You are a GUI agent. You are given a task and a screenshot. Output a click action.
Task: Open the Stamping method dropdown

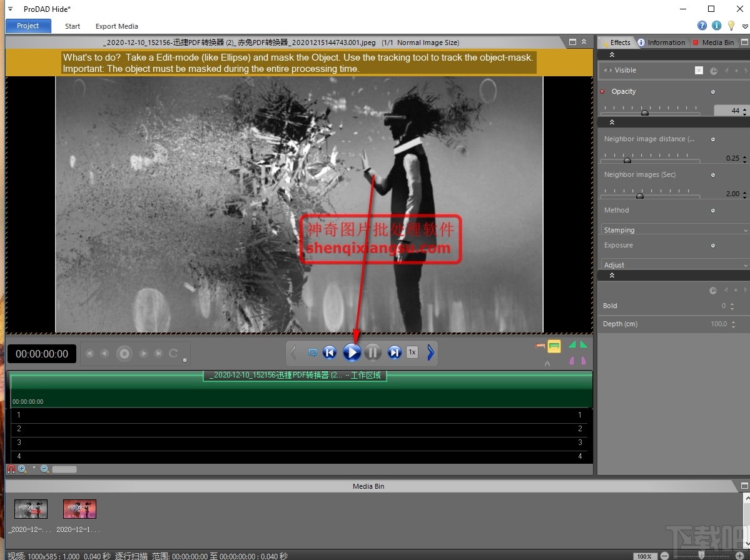pos(674,229)
